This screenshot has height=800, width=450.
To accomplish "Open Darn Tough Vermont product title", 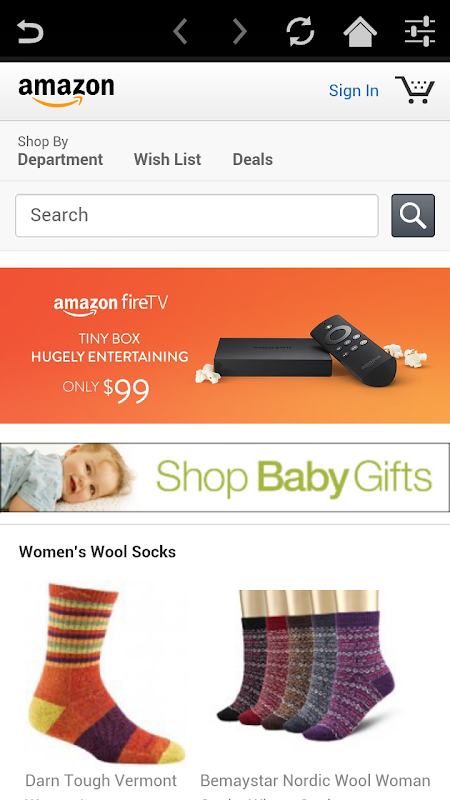I will tap(101, 781).
